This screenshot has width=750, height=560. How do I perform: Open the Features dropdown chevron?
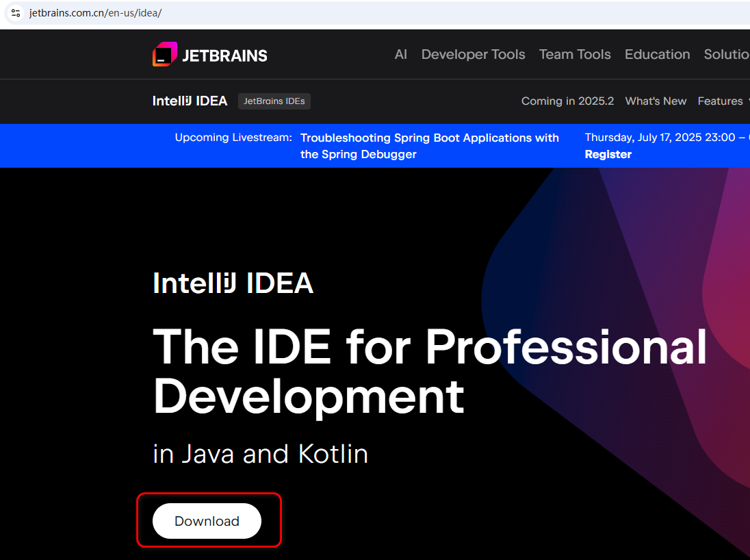[747, 101]
